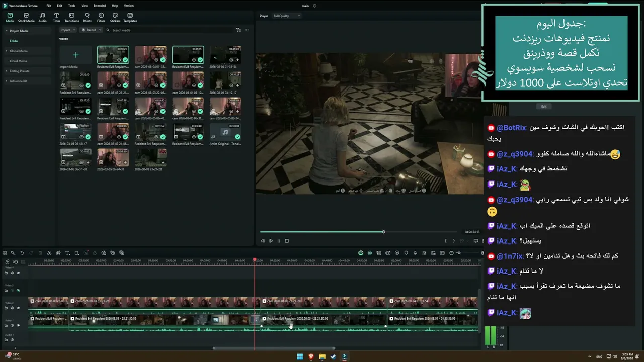
Task: Open the Filters tab
Action: coord(101,18)
